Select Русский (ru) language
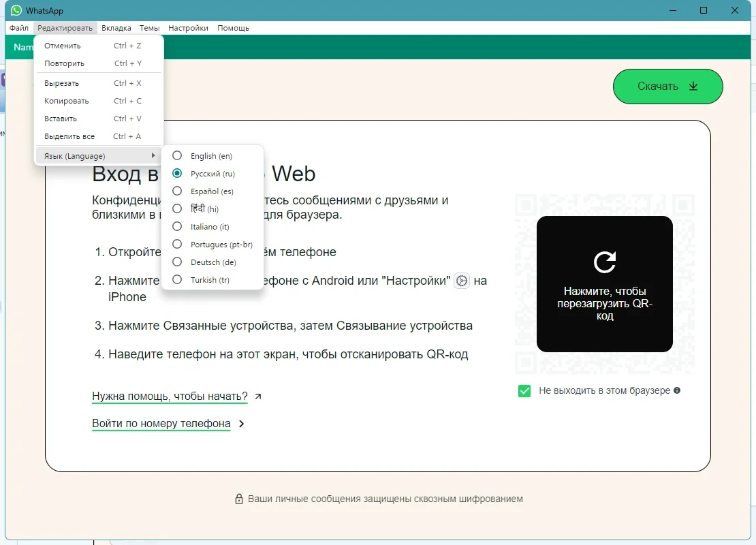Viewport: 756px width, 545px height. [x=212, y=174]
